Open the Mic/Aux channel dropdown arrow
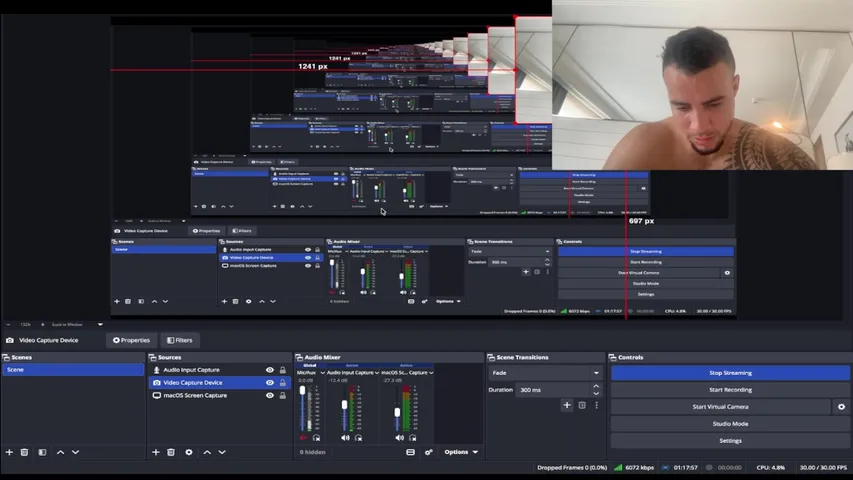This screenshot has width=853, height=480. [323, 373]
